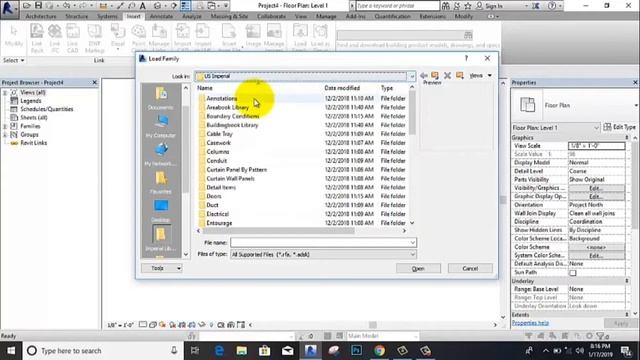Open File Explorer from taskbar

pos(242,351)
